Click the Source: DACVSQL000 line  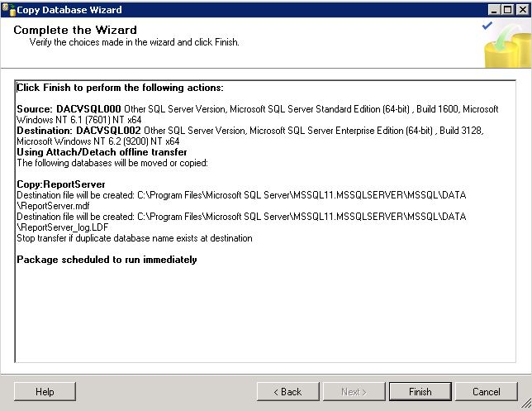pyautogui.click(x=258, y=114)
